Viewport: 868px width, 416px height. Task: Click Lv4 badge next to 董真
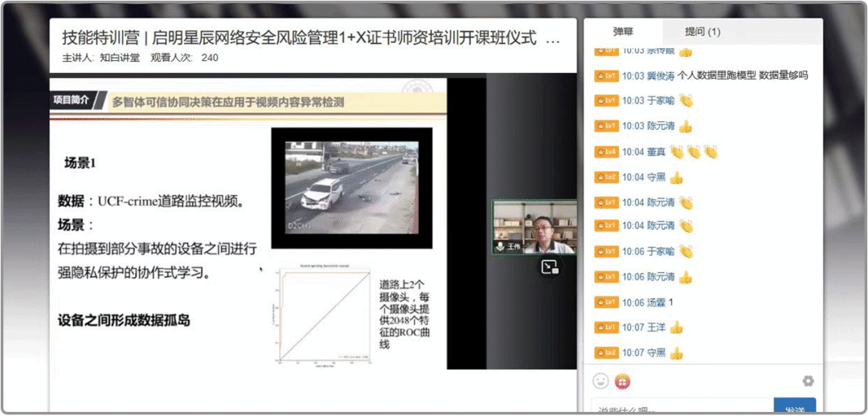605,152
